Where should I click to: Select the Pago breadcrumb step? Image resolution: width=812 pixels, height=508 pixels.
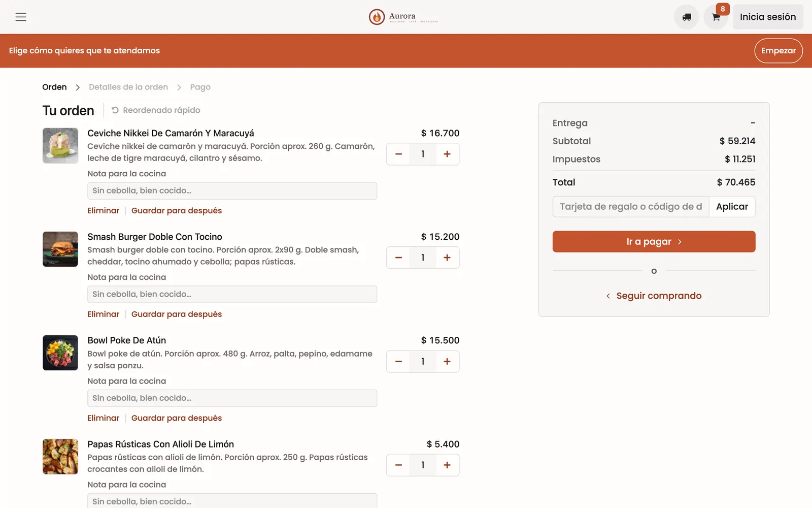[x=200, y=87]
